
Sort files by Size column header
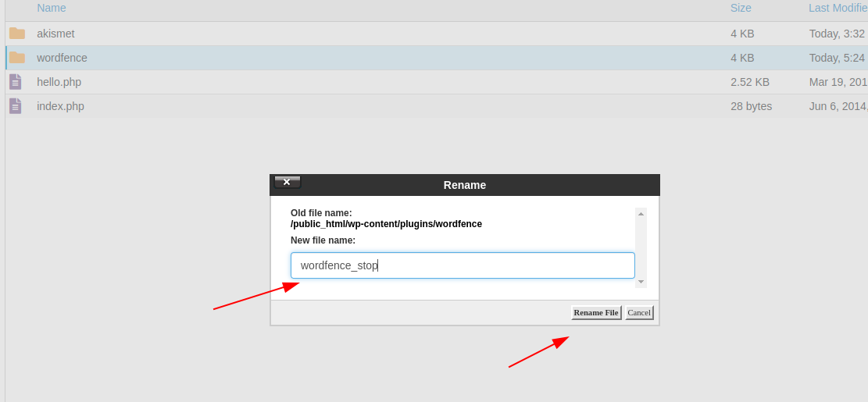coord(741,9)
